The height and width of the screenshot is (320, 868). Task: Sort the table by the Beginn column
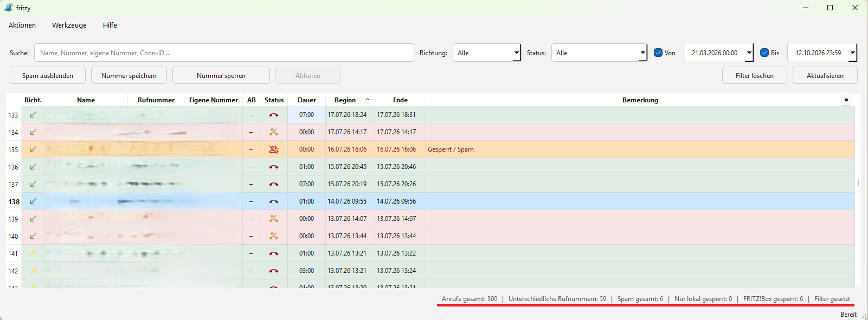click(x=350, y=100)
